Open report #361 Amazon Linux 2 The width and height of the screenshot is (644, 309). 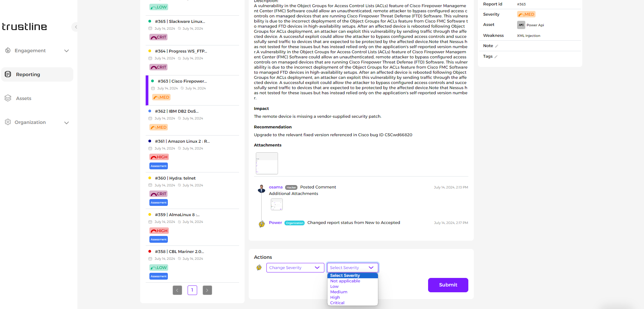coord(182,141)
